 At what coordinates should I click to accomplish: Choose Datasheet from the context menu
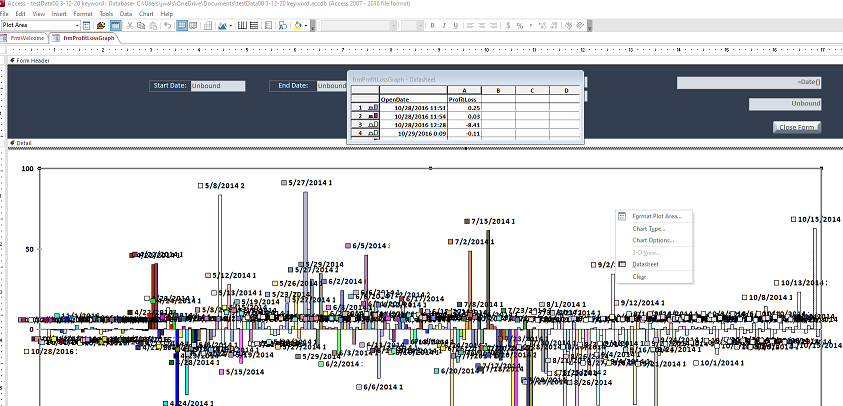coord(645,264)
